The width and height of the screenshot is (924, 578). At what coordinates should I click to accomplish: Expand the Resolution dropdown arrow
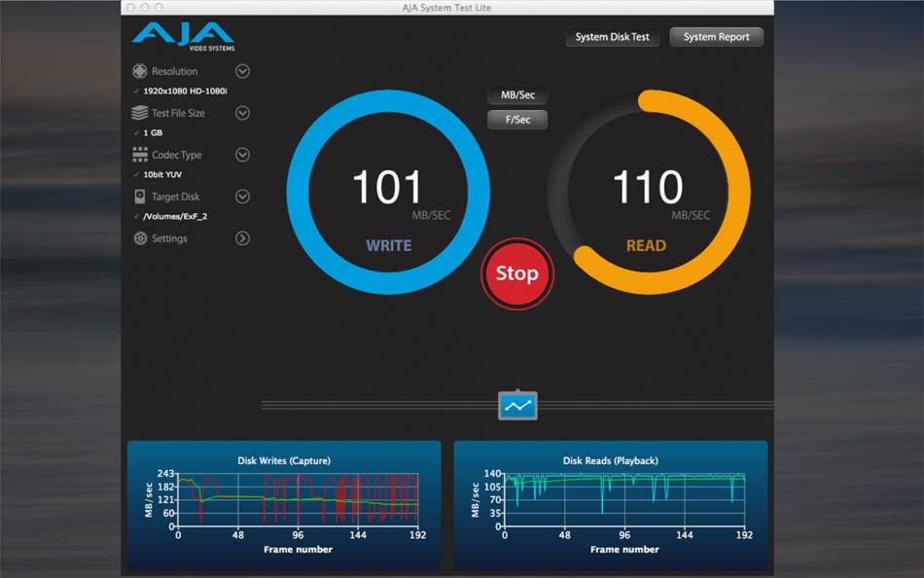tap(242, 71)
